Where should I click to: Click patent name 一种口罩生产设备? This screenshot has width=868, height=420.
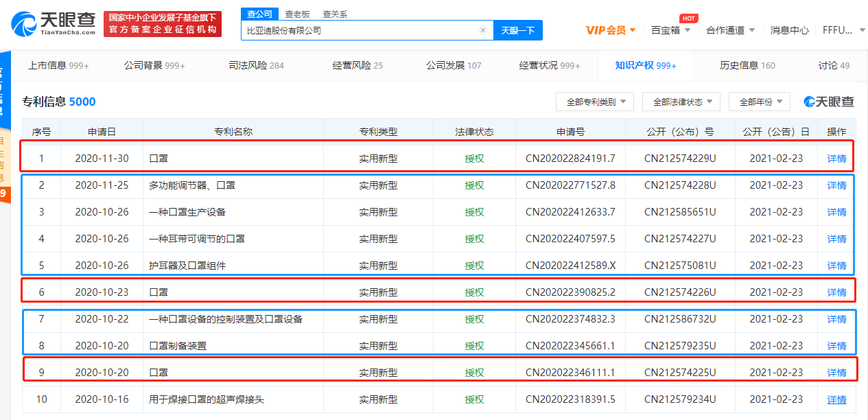coord(187,212)
